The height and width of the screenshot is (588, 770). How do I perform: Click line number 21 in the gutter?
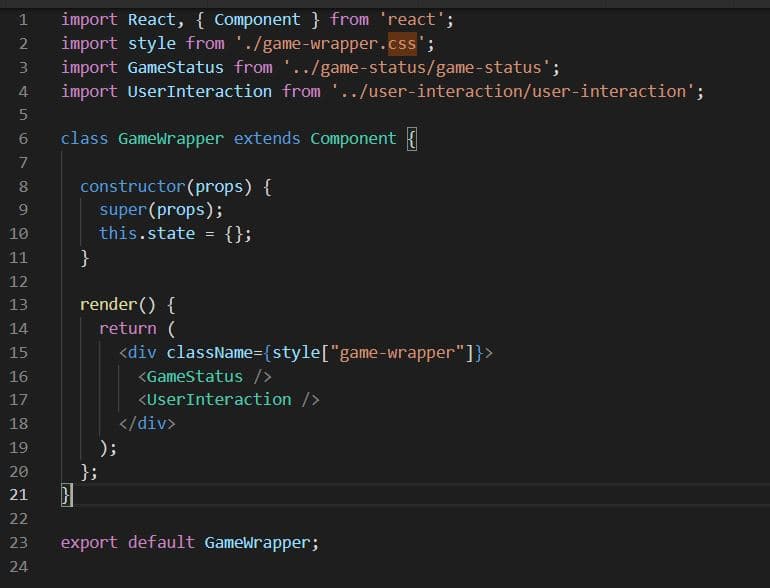pyautogui.click(x=19, y=494)
